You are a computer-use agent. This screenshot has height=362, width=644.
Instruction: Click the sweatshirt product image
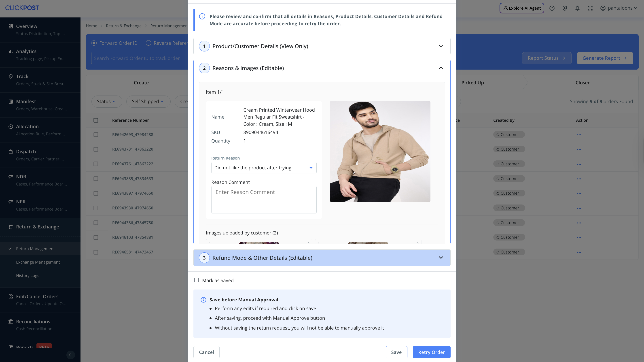click(x=380, y=151)
